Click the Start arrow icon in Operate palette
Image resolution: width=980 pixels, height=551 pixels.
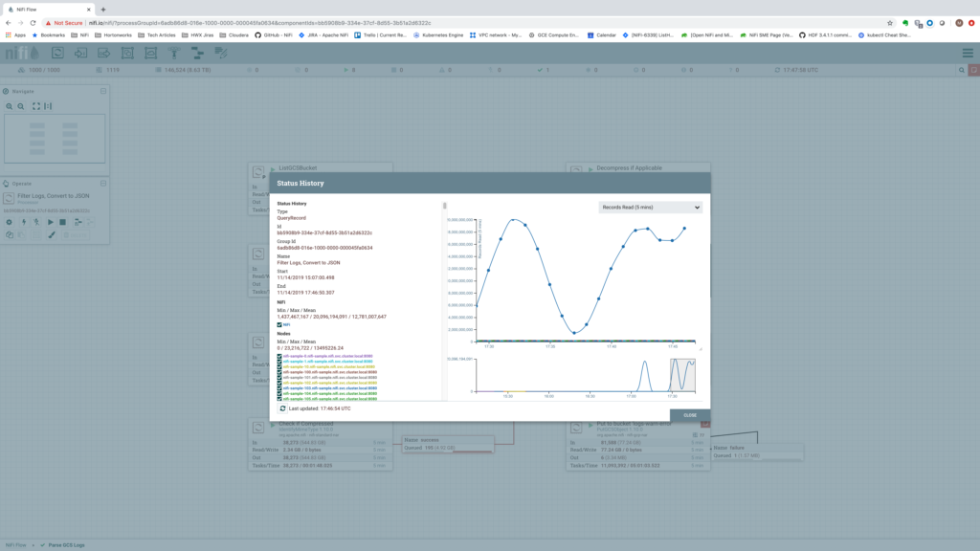[x=51, y=222]
